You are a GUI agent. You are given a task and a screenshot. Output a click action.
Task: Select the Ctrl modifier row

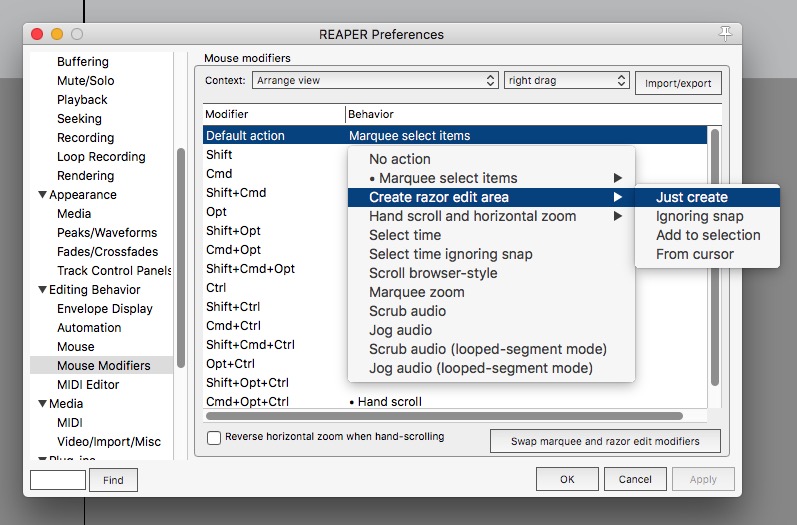coord(274,288)
